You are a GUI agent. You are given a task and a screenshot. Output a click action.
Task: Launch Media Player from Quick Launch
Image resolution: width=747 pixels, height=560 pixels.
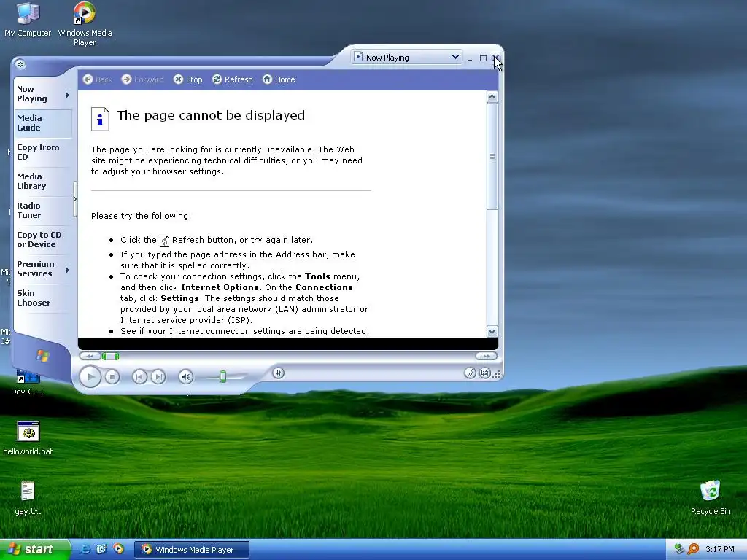[x=118, y=550]
